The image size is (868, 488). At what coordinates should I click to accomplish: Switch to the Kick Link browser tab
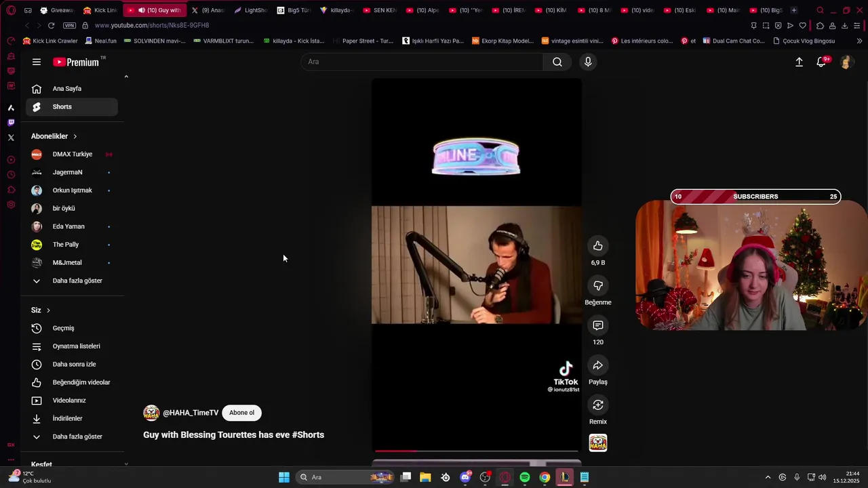(100, 10)
